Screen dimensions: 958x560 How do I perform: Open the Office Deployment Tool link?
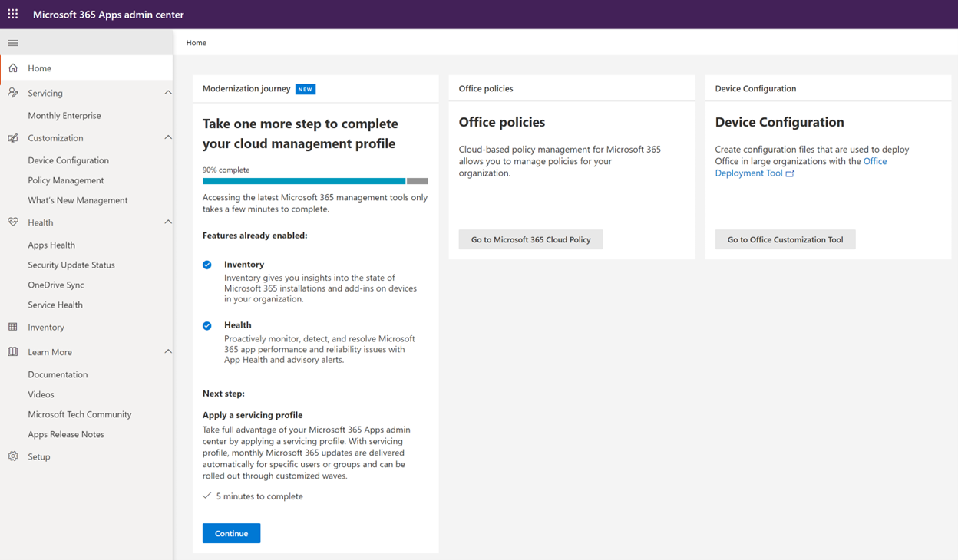(x=749, y=173)
